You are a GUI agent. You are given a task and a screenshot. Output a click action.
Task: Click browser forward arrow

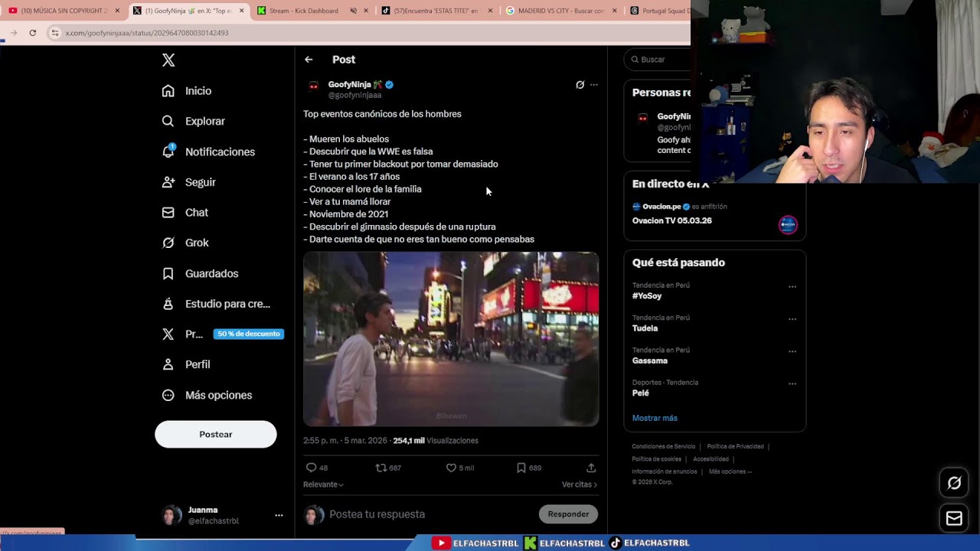[13, 33]
